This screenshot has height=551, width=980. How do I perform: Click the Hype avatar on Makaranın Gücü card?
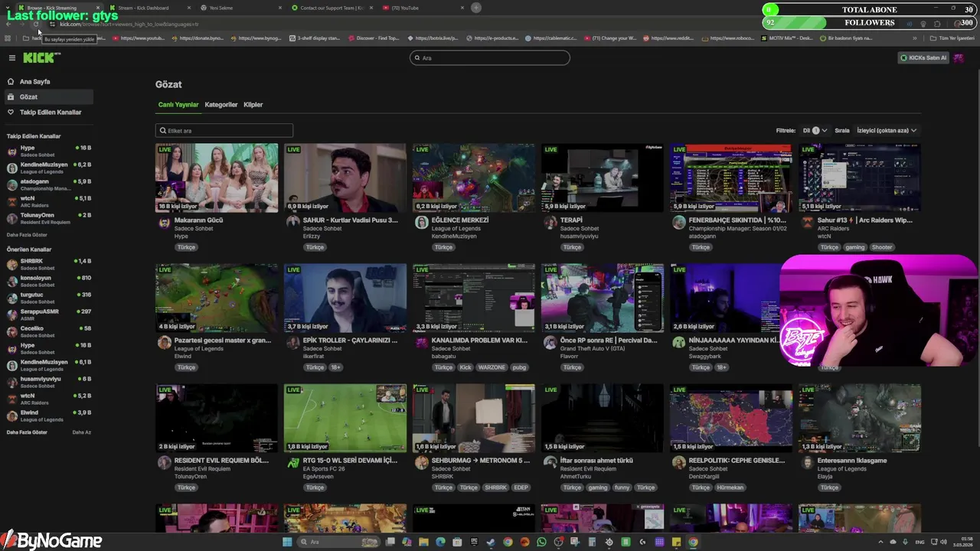164,222
